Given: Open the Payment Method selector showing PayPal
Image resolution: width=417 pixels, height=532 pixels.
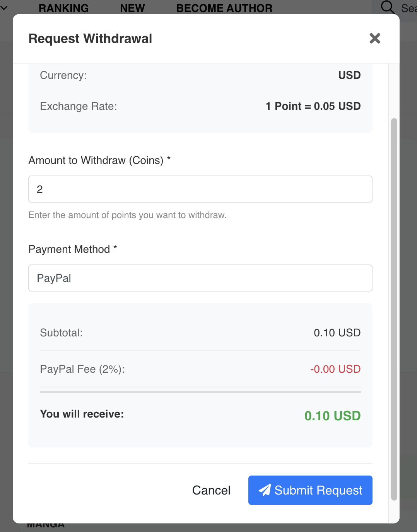Looking at the screenshot, I should pos(200,278).
